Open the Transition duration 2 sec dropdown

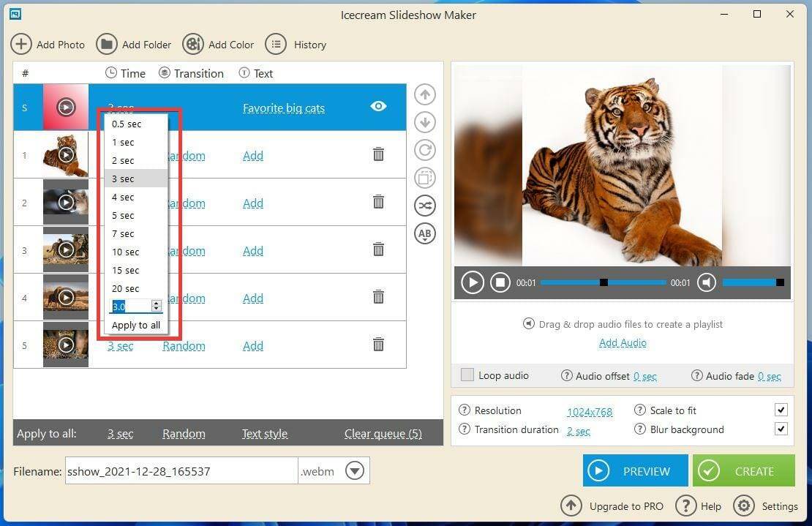click(578, 430)
